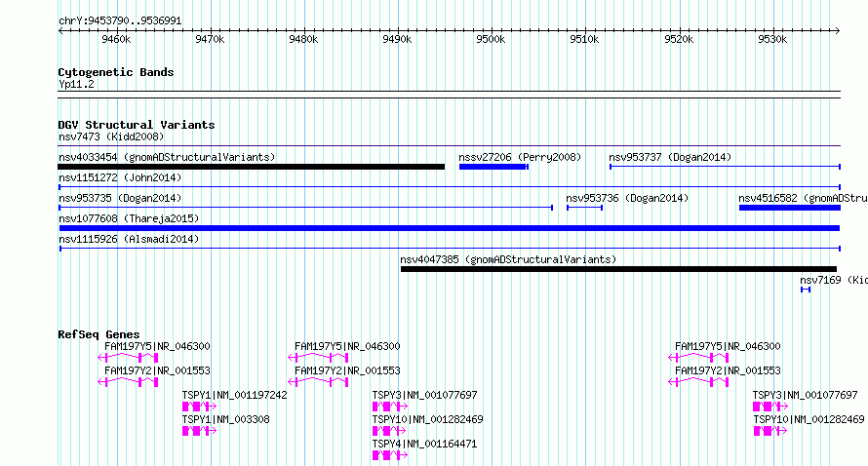Click the nsv953737 (Dogan2014) label
The height and width of the screenshot is (466, 868).
tap(670, 157)
